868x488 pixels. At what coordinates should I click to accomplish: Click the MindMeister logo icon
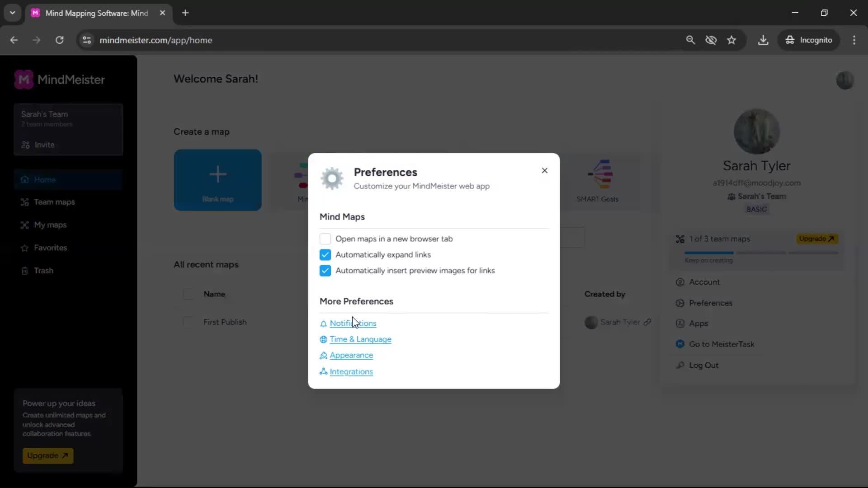pos(24,80)
